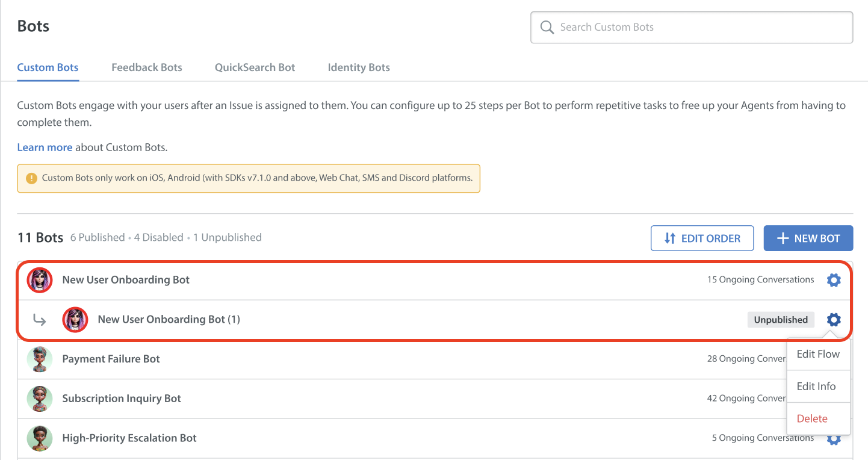868x460 pixels.
Task: Open gear settings for New User Onboarding Bot
Action: click(x=833, y=280)
